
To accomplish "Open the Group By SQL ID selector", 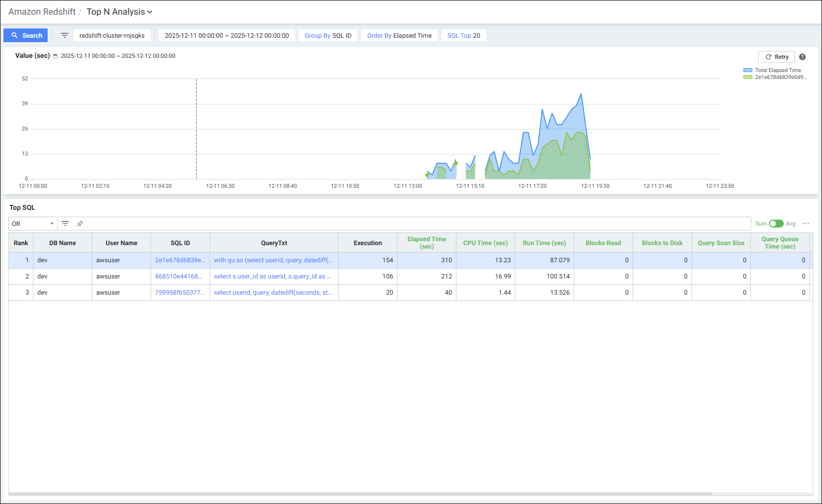I will (x=328, y=35).
